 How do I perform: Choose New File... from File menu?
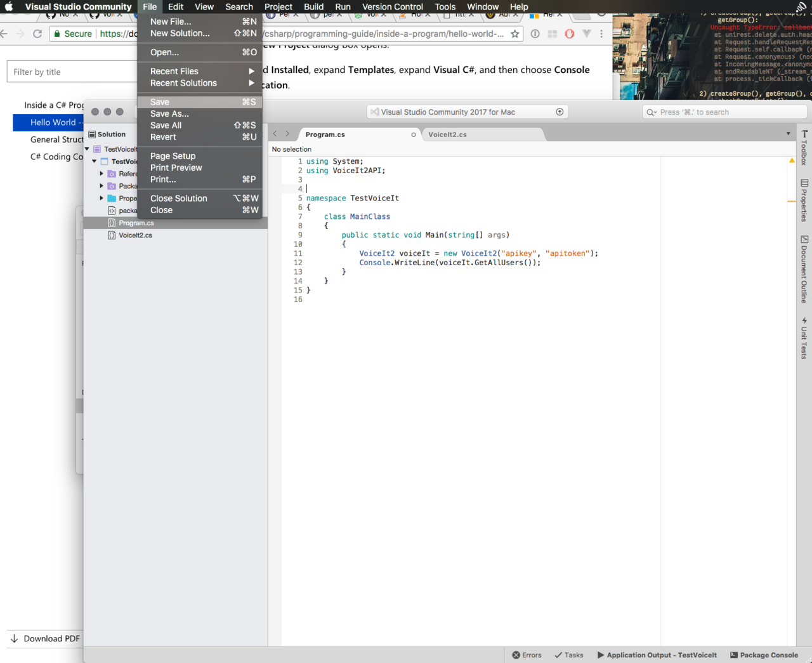[x=200, y=22]
